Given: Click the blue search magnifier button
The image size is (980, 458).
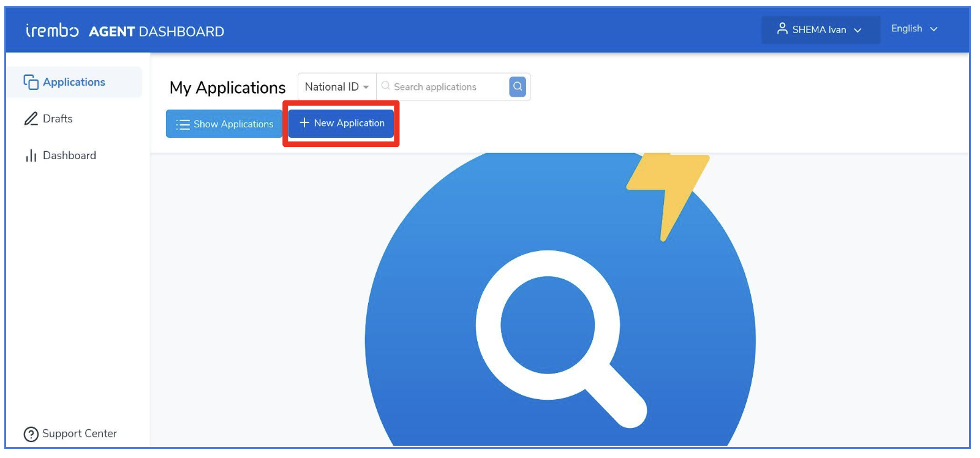Looking at the screenshot, I should [518, 87].
